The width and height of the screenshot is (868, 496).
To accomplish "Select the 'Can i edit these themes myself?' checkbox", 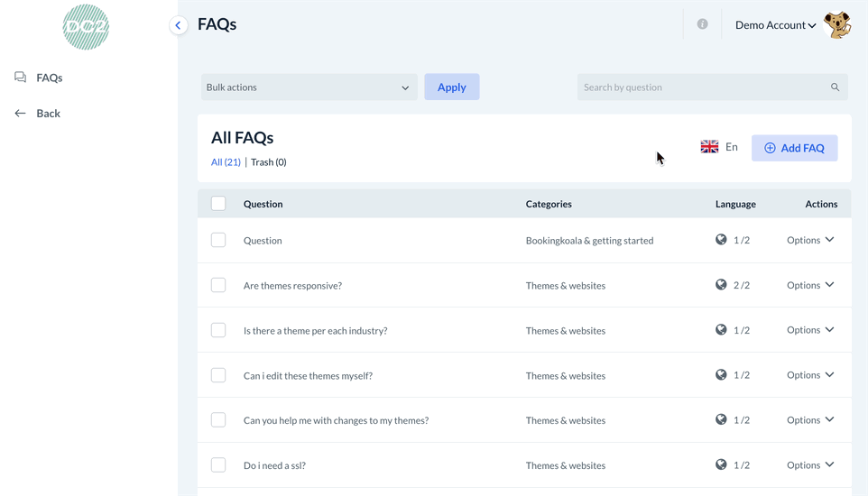I will [x=218, y=375].
